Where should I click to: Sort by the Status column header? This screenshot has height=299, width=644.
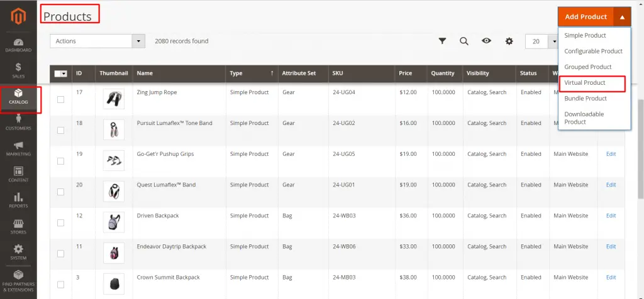532,73
